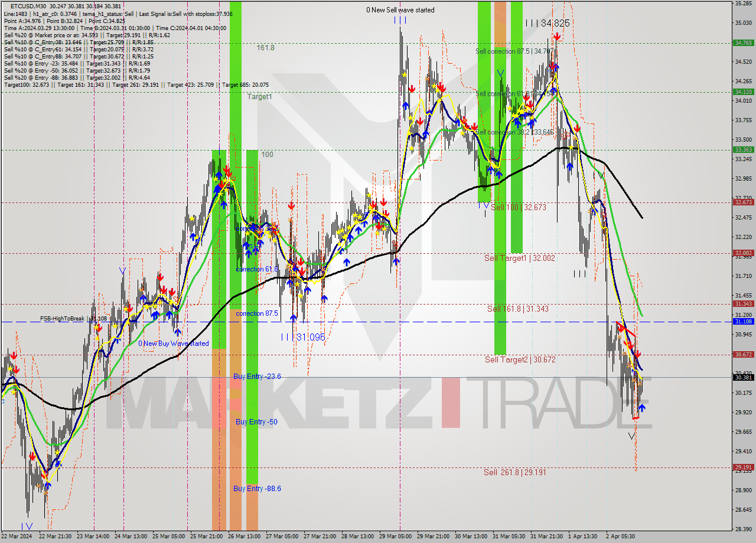This screenshot has height=543, width=756.
Task: Click the blue 31.108 price axis tag
Action: [742, 321]
